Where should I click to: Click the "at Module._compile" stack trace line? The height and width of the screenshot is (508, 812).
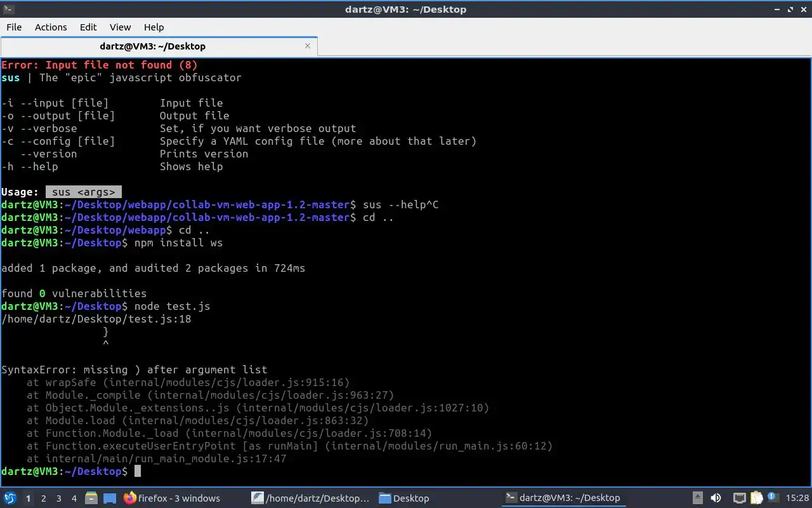tap(211, 395)
